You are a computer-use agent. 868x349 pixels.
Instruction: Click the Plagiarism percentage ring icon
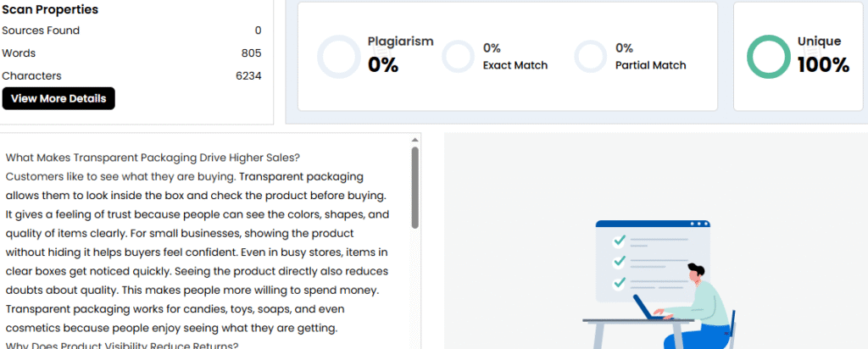point(339,57)
